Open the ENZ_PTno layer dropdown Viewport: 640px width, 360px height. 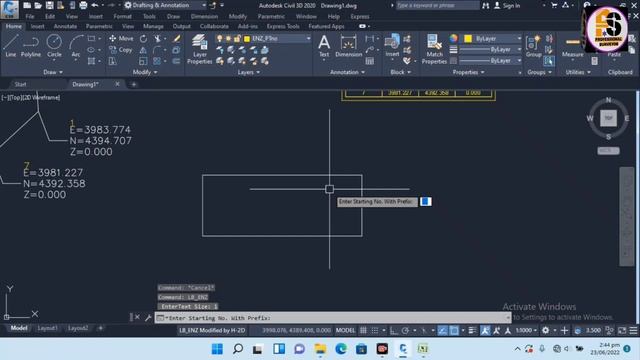[263, 38]
